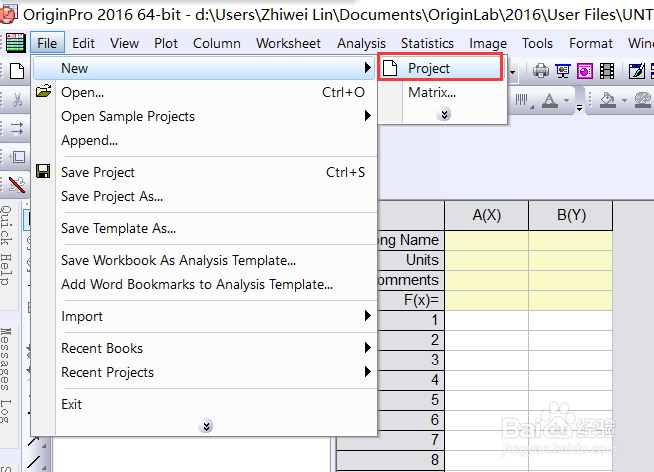Choose Append... in File menu

tap(204, 141)
